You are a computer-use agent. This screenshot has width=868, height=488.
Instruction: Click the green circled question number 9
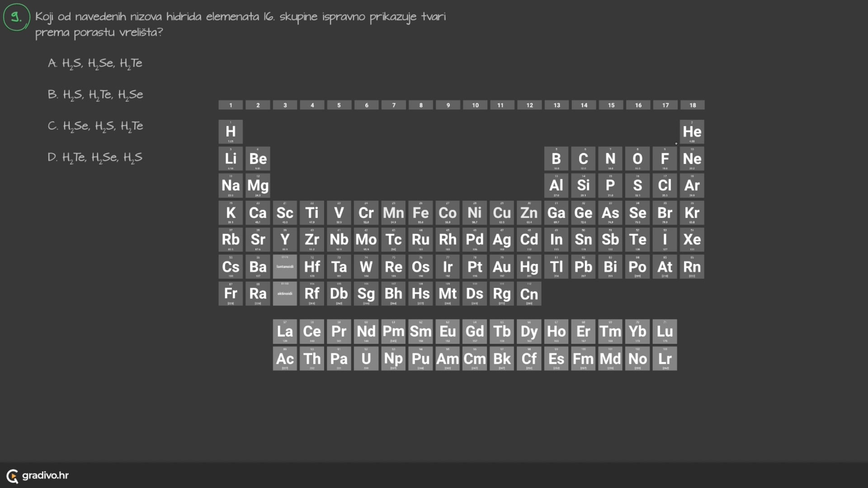click(17, 17)
